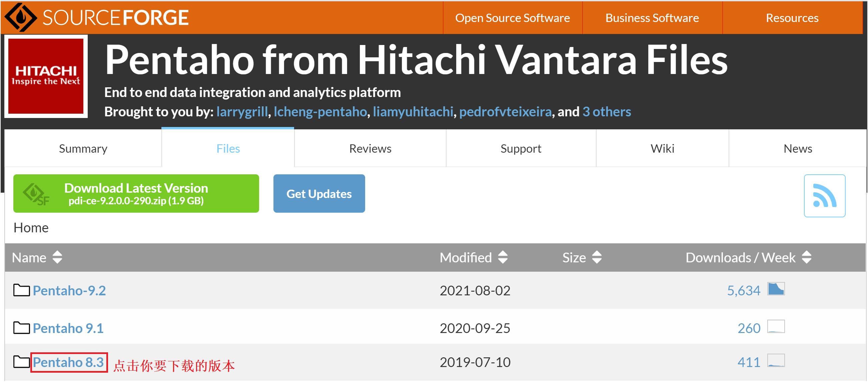Open the RSS feed icon
This screenshot has height=382, width=868.
click(x=825, y=195)
